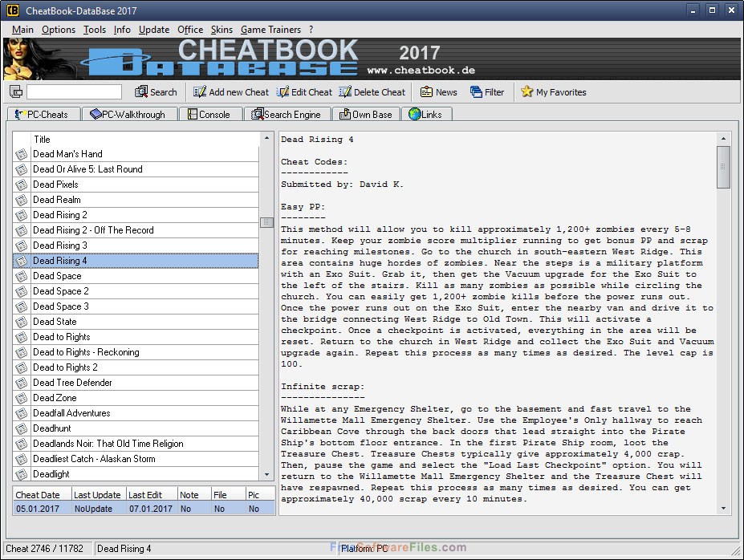Image resolution: width=744 pixels, height=560 pixels.
Task: Click the Search binoculars icon
Action: click(141, 91)
